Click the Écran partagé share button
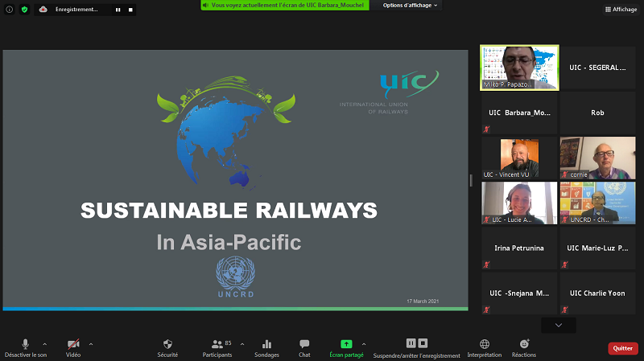The width and height of the screenshot is (644, 361). (x=346, y=348)
